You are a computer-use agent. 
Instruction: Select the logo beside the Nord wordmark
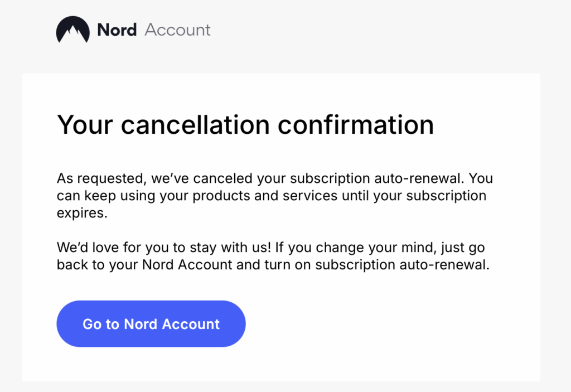(72, 30)
